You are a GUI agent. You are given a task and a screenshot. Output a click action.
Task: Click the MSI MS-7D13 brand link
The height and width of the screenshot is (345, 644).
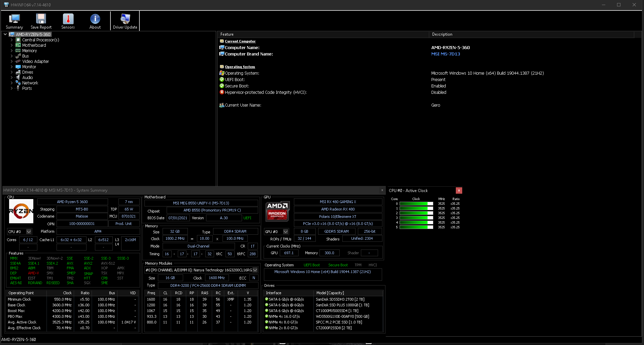pyautogui.click(x=445, y=54)
